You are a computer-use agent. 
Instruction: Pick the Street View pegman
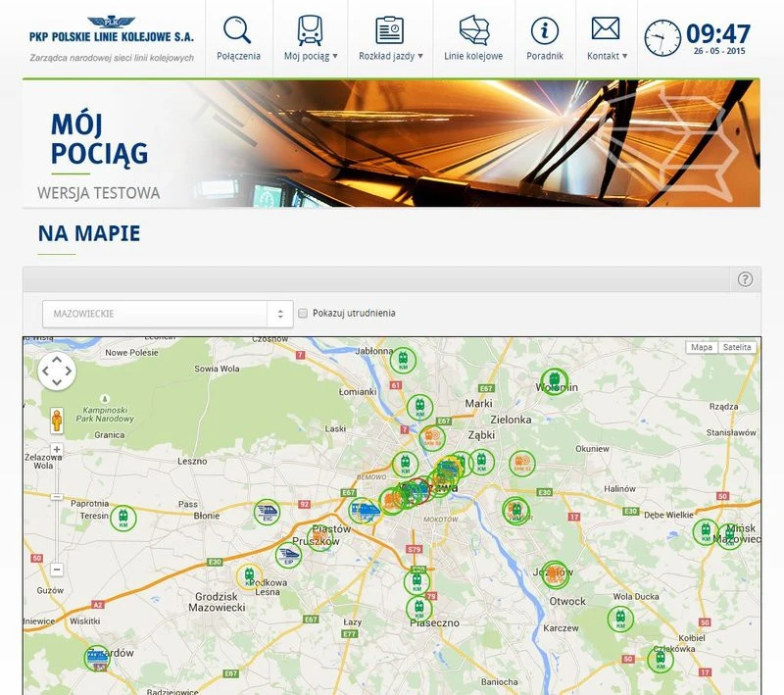click(57, 420)
